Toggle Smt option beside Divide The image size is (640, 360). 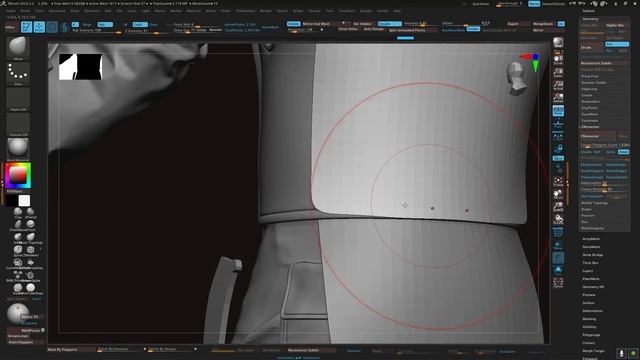[x=617, y=44]
